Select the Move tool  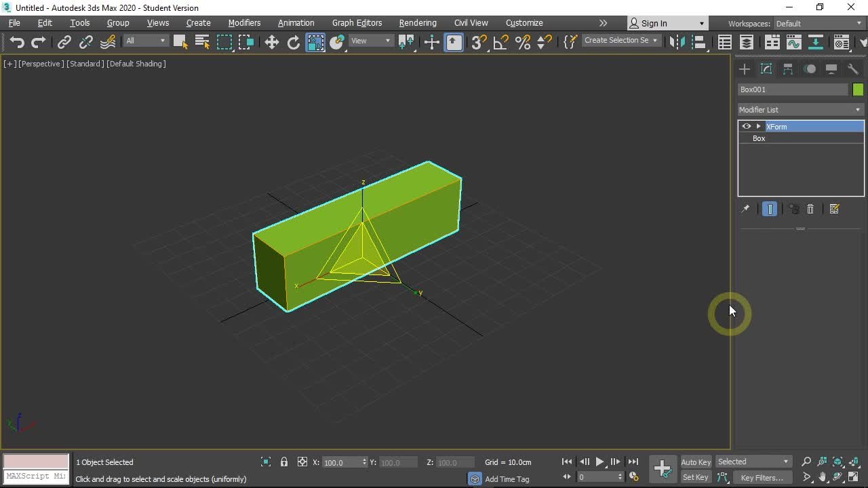click(271, 42)
